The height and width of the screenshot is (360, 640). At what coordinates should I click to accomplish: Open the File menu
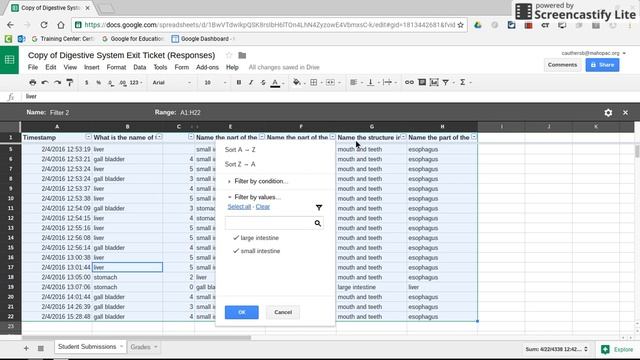point(33,67)
